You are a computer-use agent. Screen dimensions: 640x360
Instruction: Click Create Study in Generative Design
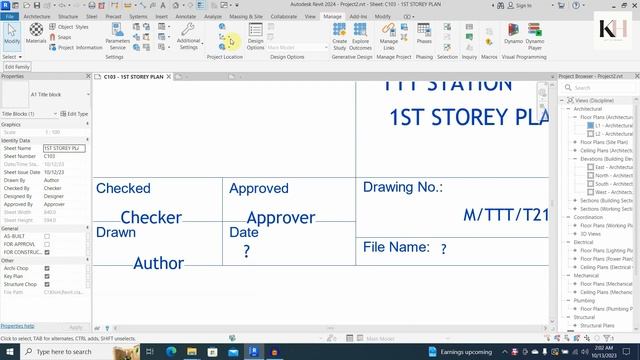click(339, 37)
